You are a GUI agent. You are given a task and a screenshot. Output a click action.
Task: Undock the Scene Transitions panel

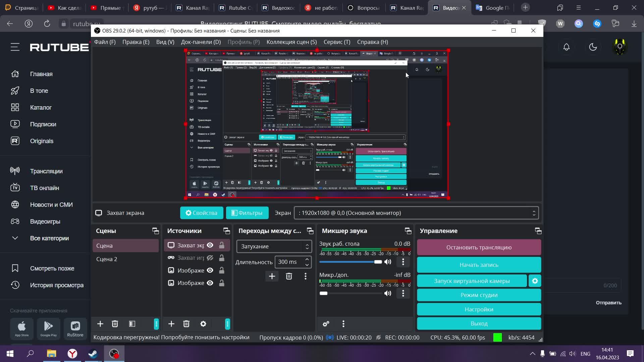click(x=310, y=231)
